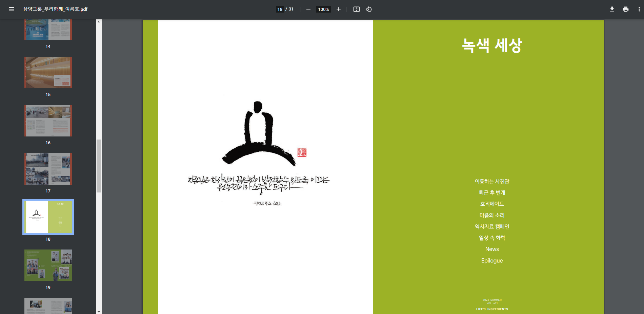Open the more actions three-dot menu
644x314 pixels.
click(x=639, y=9)
